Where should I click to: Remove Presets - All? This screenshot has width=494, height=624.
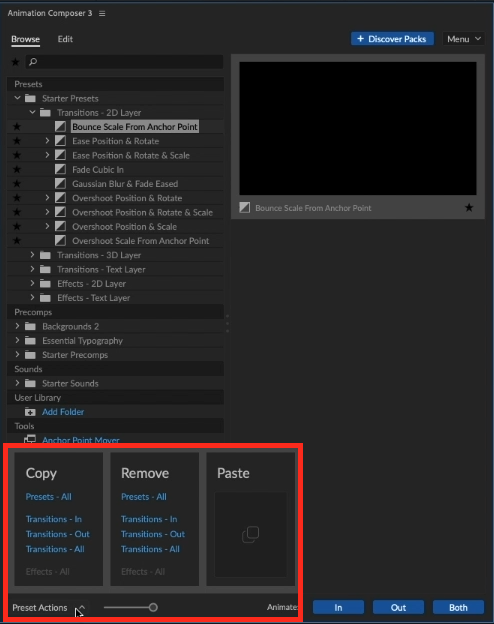pos(144,497)
